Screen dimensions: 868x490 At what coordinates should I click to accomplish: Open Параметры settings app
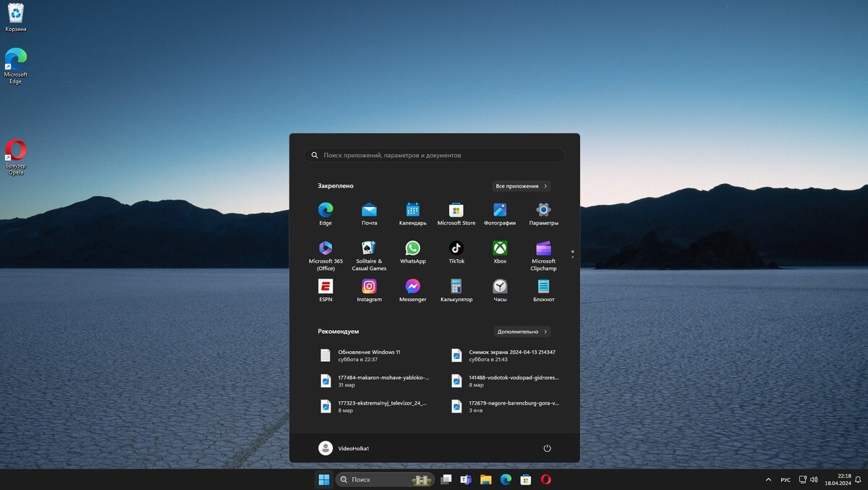tap(543, 214)
